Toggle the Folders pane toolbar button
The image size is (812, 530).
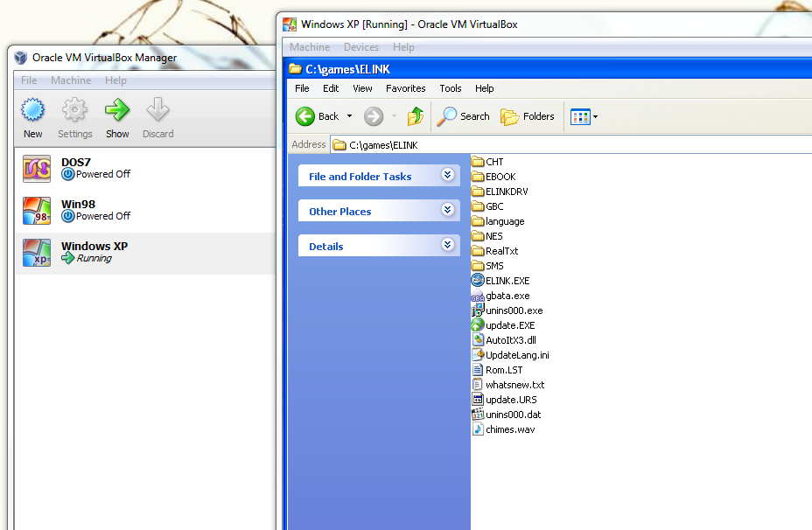pyautogui.click(x=527, y=116)
